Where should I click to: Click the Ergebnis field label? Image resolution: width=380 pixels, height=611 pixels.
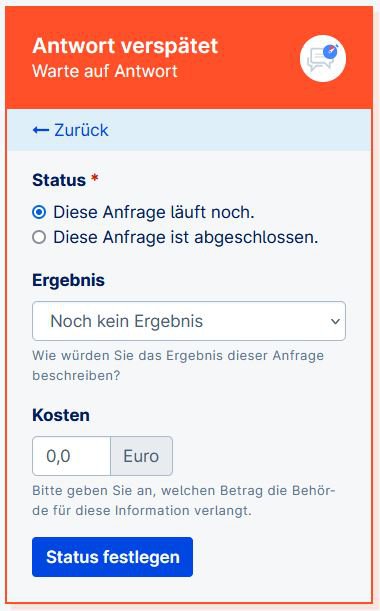click(69, 280)
